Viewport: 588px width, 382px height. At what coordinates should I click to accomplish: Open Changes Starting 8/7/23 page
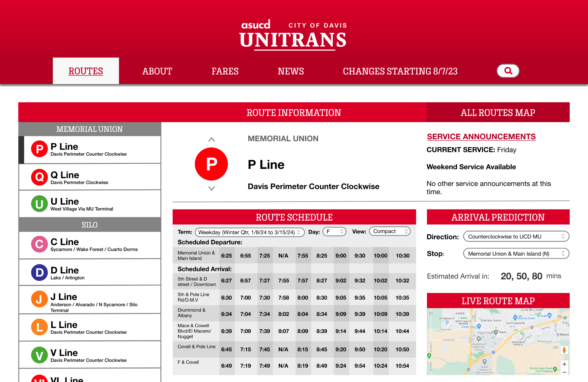pyautogui.click(x=400, y=71)
